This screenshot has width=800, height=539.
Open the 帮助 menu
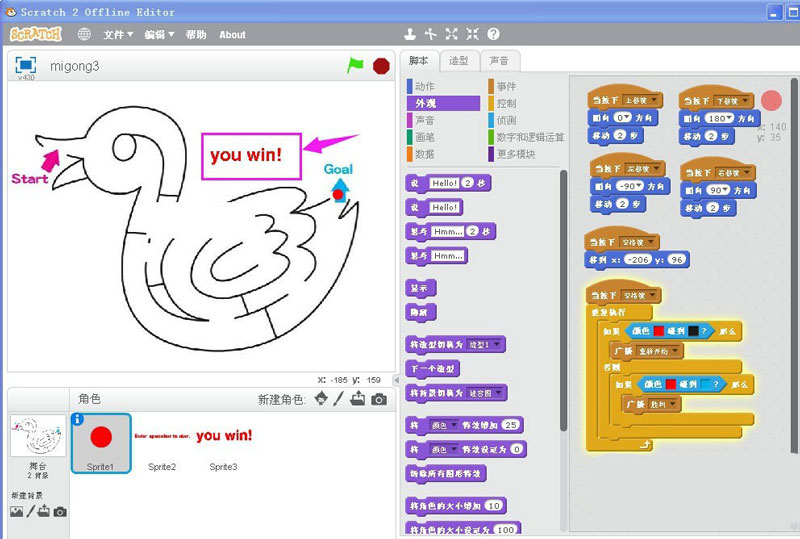196,35
